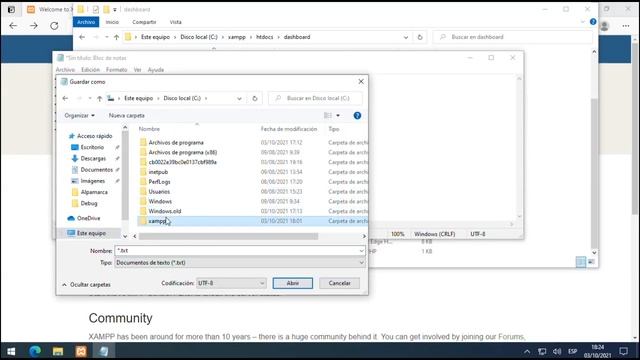This screenshot has height=360, width=640.
Task: Open the help icon in Guardar como dialog
Action: [357, 116]
